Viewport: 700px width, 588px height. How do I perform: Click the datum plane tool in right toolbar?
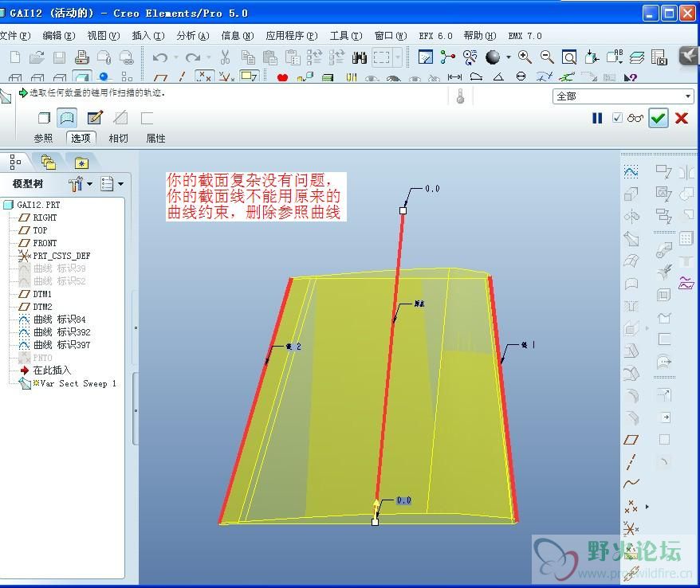631,440
